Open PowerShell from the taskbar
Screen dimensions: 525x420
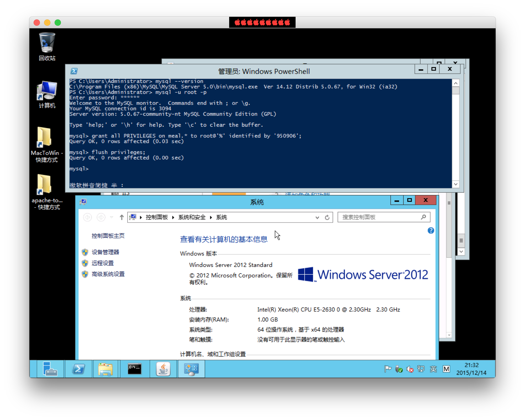[78, 369]
